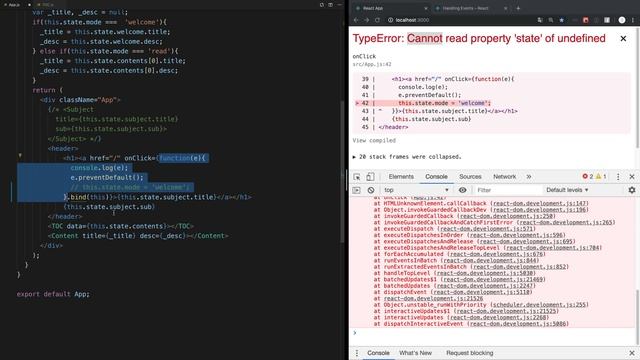
Task: Show more DevTools tabs chevron
Action: (x=529, y=177)
